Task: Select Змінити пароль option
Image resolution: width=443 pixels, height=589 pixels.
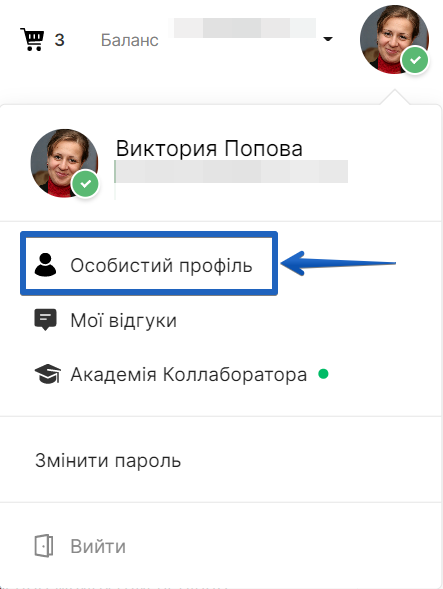Action: tap(108, 460)
